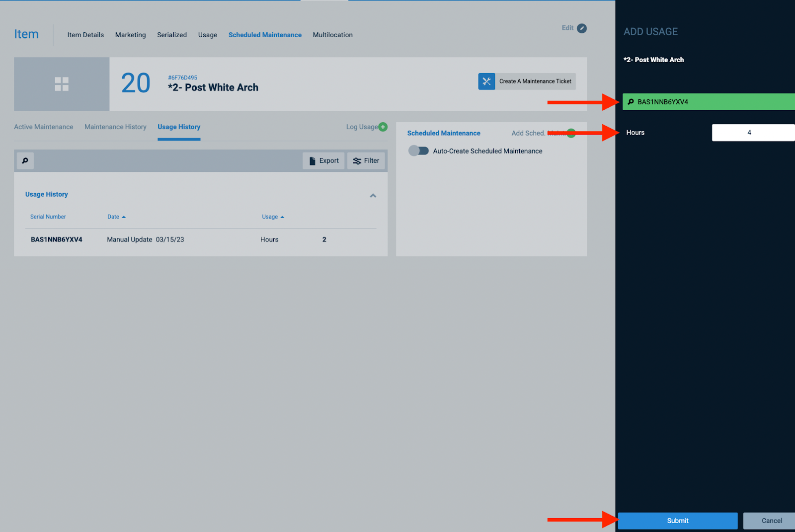The height and width of the screenshot is (532, 795).
Task: Enable Auto-Create Scheduled Maintenance
Action: click(418, 151)
